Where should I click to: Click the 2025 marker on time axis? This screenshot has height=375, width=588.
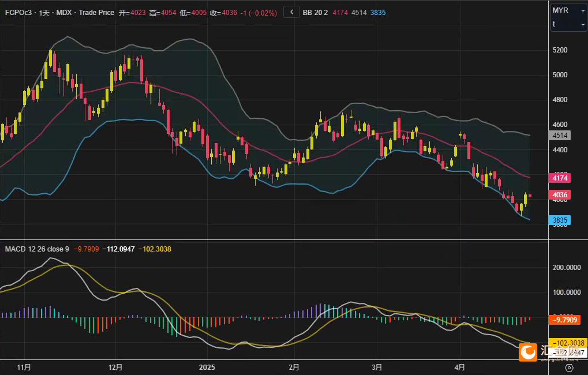coord(207,367)
